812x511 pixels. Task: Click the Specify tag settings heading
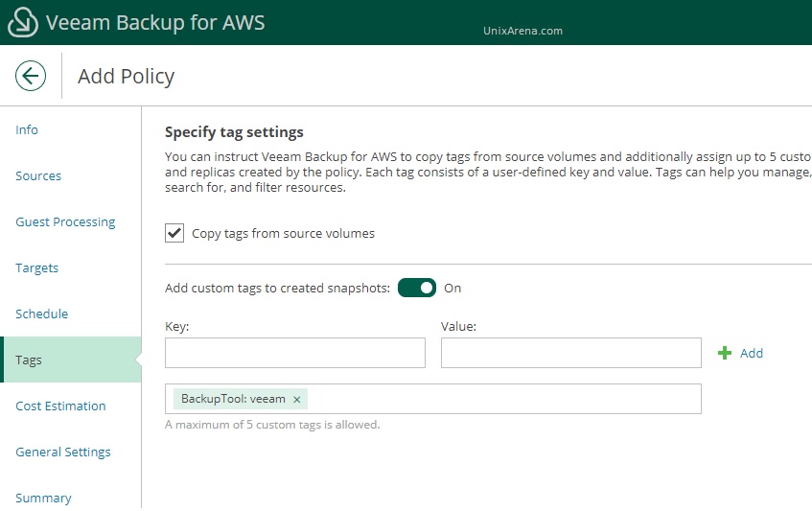(x=234, y=132)
